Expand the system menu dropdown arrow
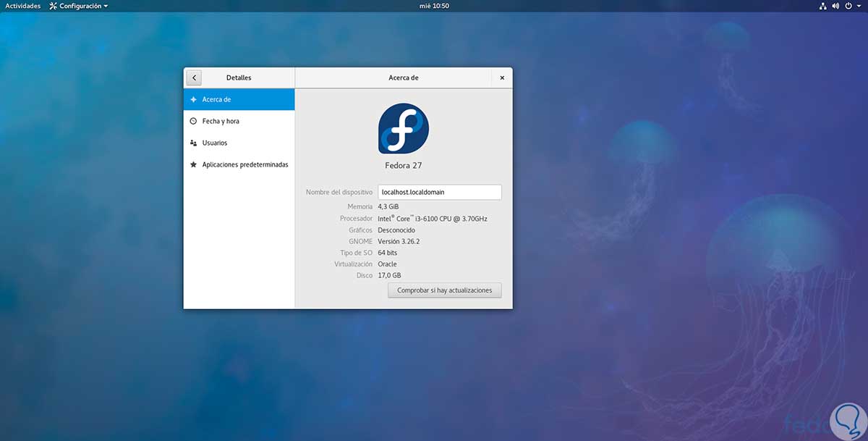The height and width of the screenshot is (441, 868). point(858,6)
